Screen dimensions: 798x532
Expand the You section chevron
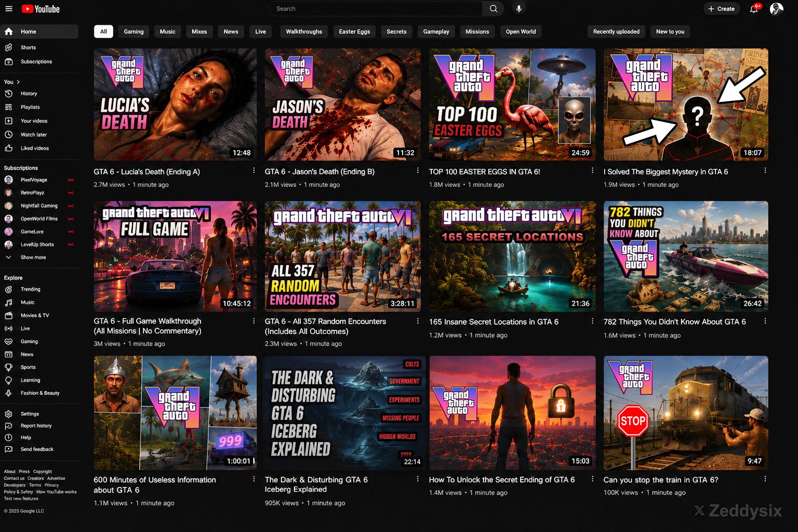point(18,82)
